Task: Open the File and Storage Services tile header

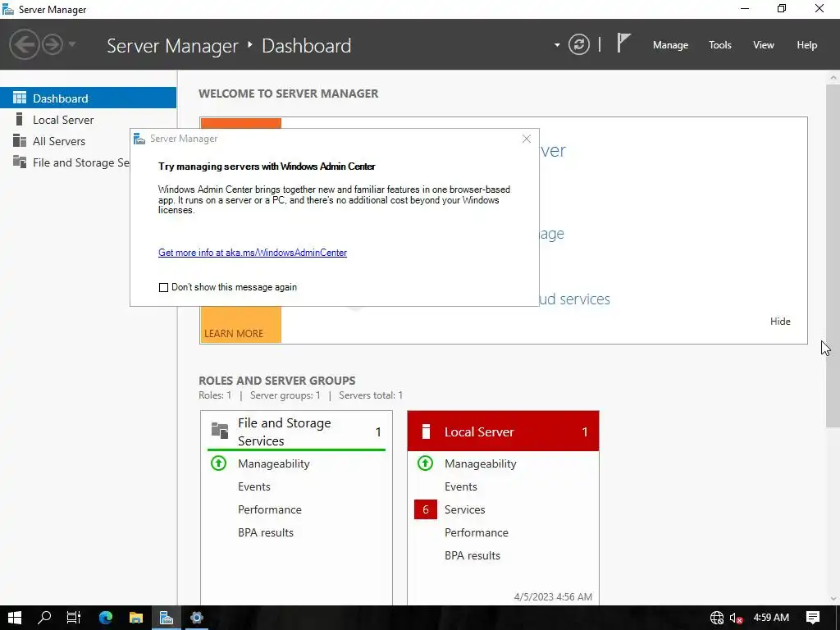Action: [296, 431]
